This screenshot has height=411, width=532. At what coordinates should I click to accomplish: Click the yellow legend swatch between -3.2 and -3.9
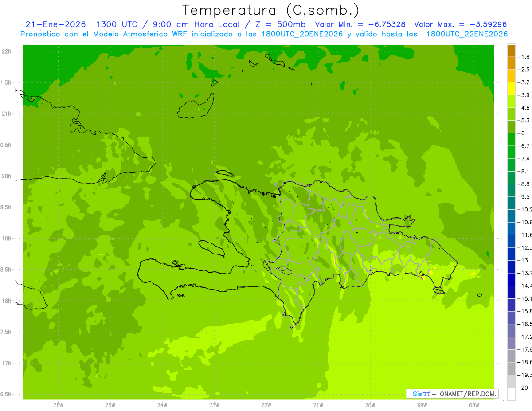511,89
